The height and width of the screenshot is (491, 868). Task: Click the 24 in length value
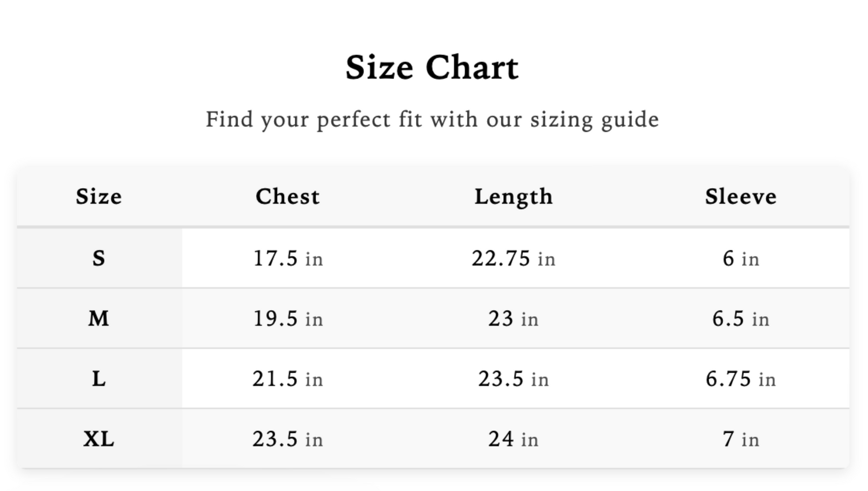click(x=513, y=439)
